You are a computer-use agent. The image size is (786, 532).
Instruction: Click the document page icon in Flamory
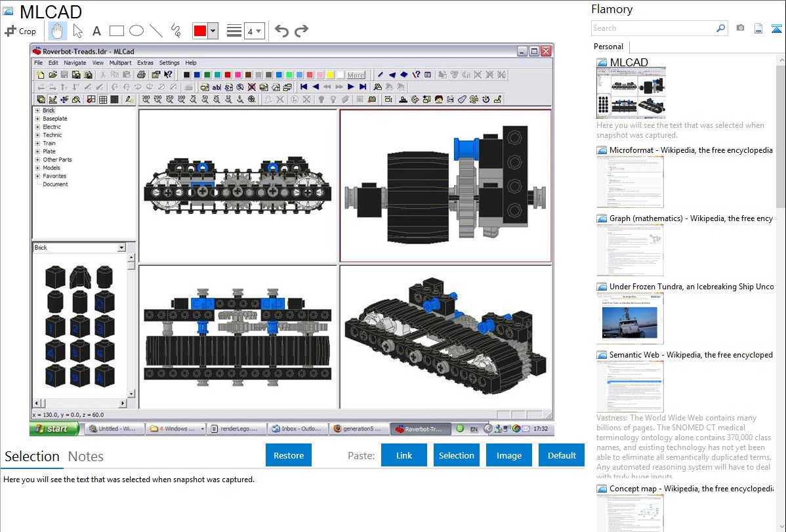point(758,28)
